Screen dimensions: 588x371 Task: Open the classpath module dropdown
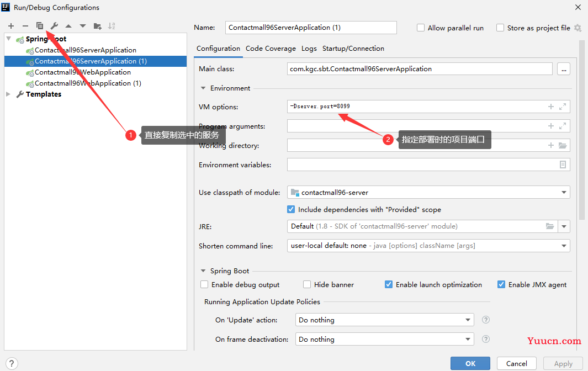[564, 193]
